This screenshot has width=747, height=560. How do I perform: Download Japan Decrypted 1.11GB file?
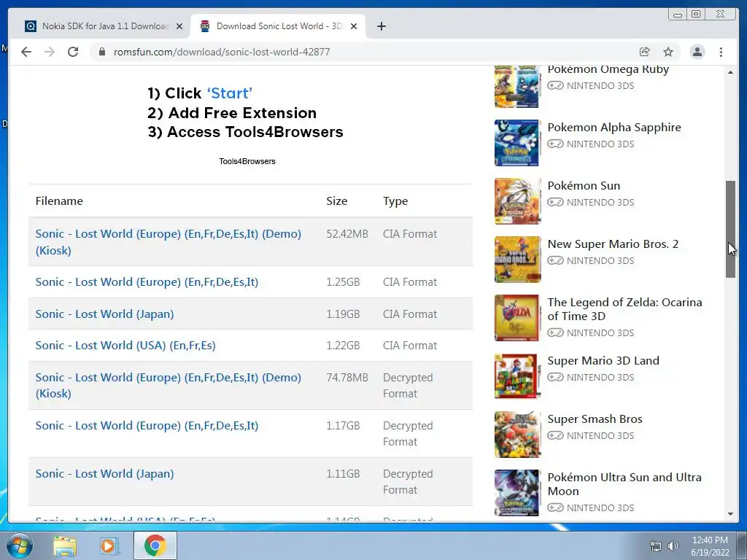pyautogui.click(x=104, y=474)
